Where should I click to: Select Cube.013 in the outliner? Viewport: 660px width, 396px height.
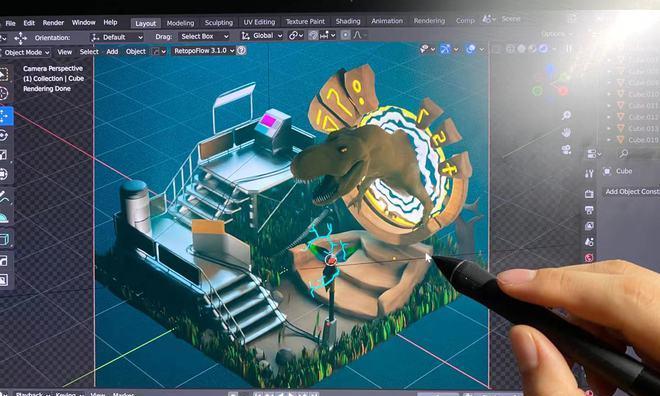click(x=643, y=128)
